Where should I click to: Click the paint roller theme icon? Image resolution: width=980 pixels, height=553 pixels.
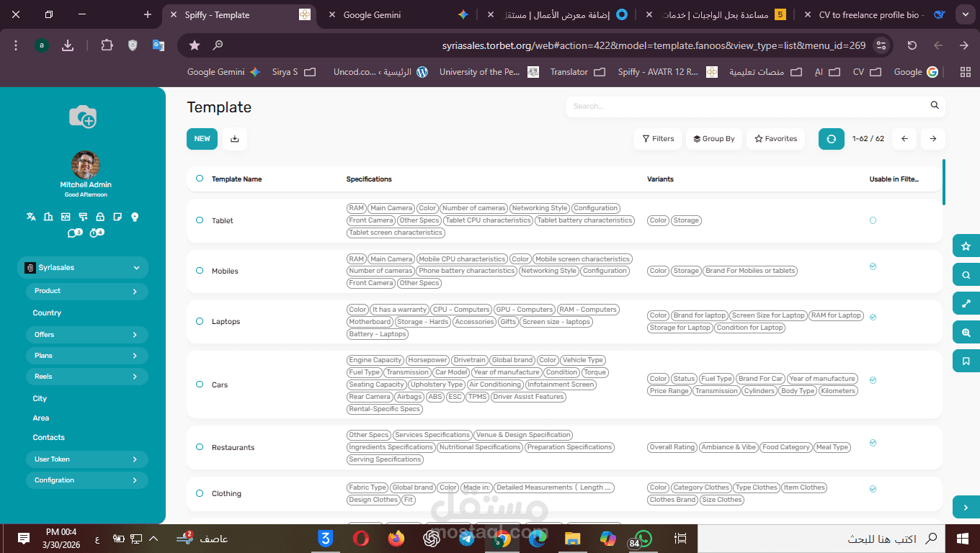pyautogui.click(x=83, y=217)
